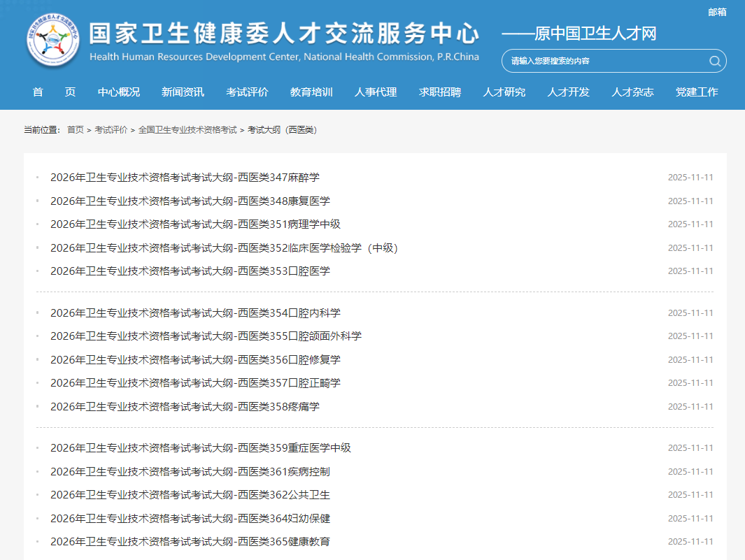Viewport: 745px width, 560px height.
Task: Open the 365健康教育 syllabus link
Action: click(x=190, y=542)
